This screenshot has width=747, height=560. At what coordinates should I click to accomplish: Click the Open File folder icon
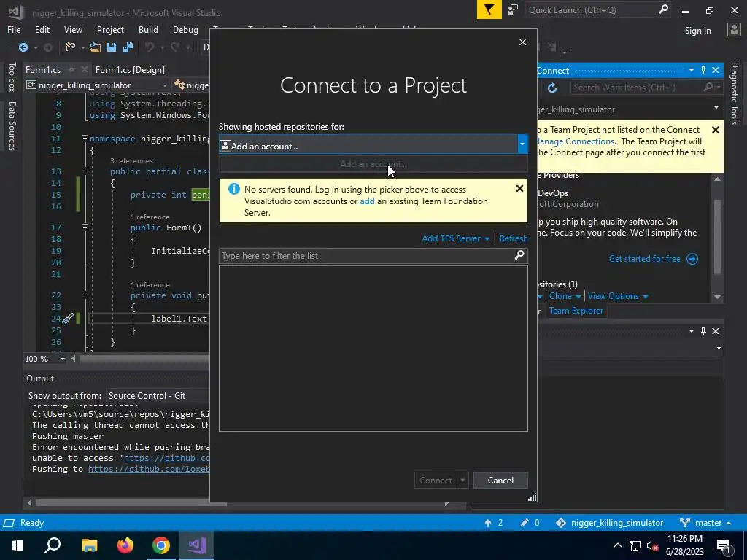coord(96,47)
